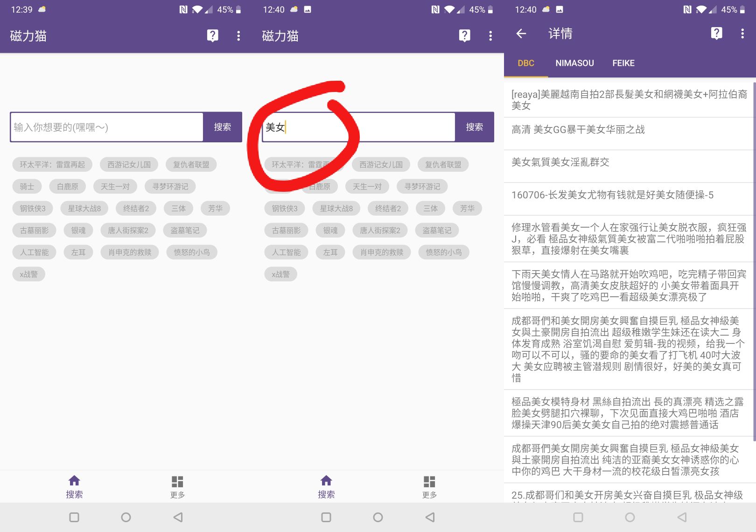The image size is (756, 532).
Task: Tap Android home circle on middle screen
Action: click(378, 517)
